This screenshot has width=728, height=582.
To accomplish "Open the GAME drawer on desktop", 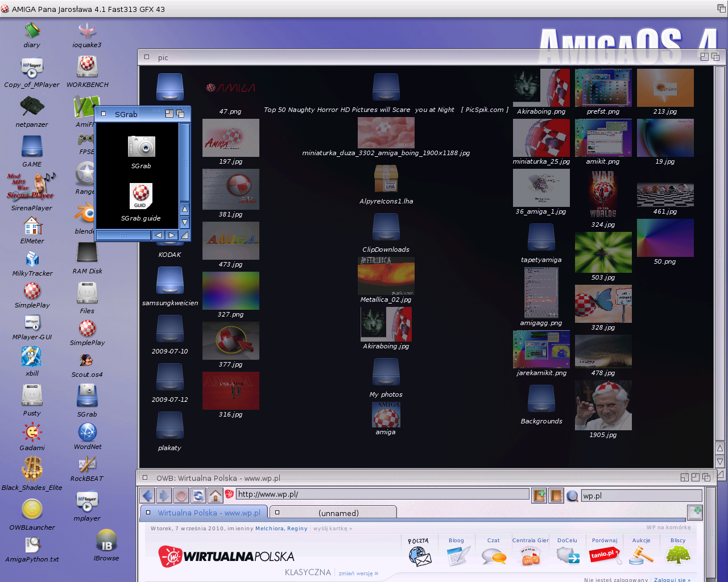I will pyautogui.click(x=32, y=147).
